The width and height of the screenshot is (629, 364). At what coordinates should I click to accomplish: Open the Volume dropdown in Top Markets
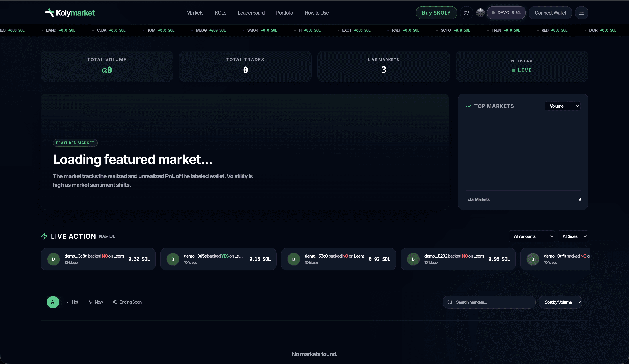coord(563,106)
